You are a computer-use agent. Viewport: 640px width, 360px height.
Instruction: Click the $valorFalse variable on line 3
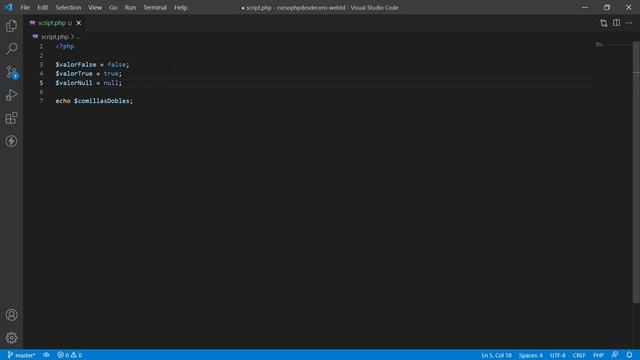tap(76, 64)
